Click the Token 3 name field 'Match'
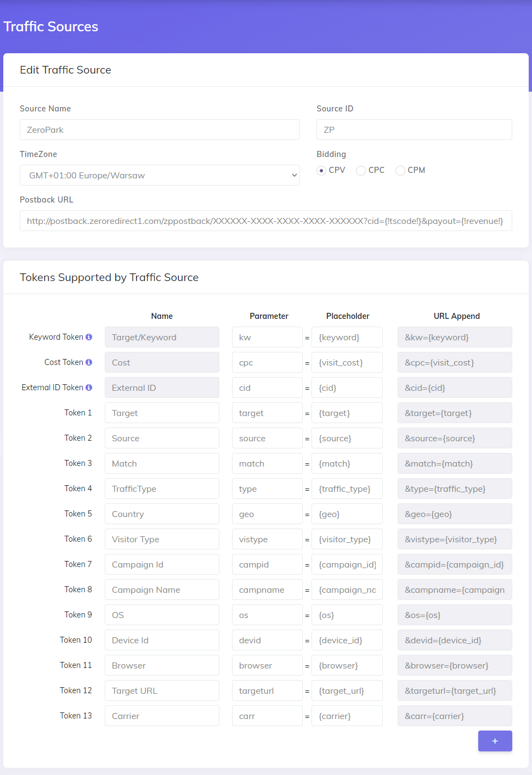The width and height of the screenshot is (532, 775). pyautogui.click(x=162, y=463)
